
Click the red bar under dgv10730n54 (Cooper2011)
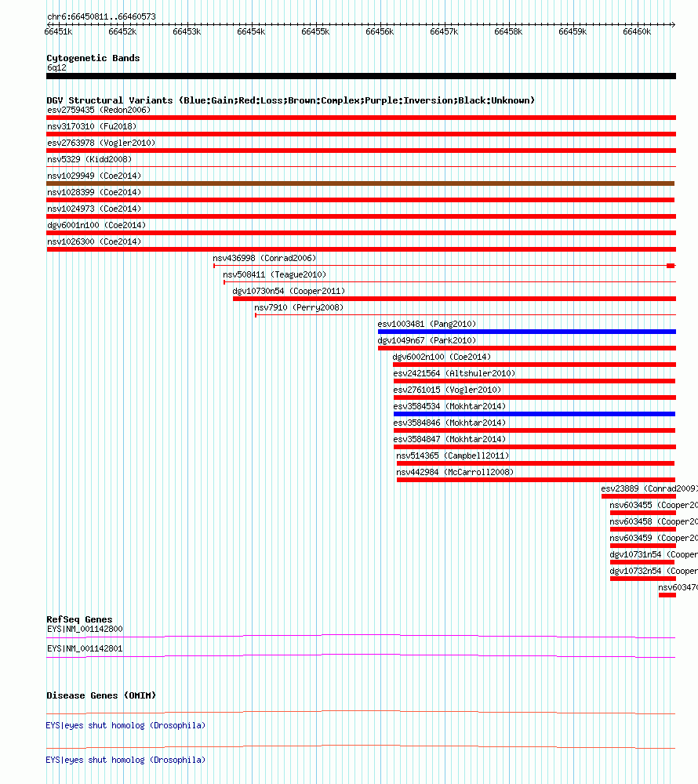[455, 299]
